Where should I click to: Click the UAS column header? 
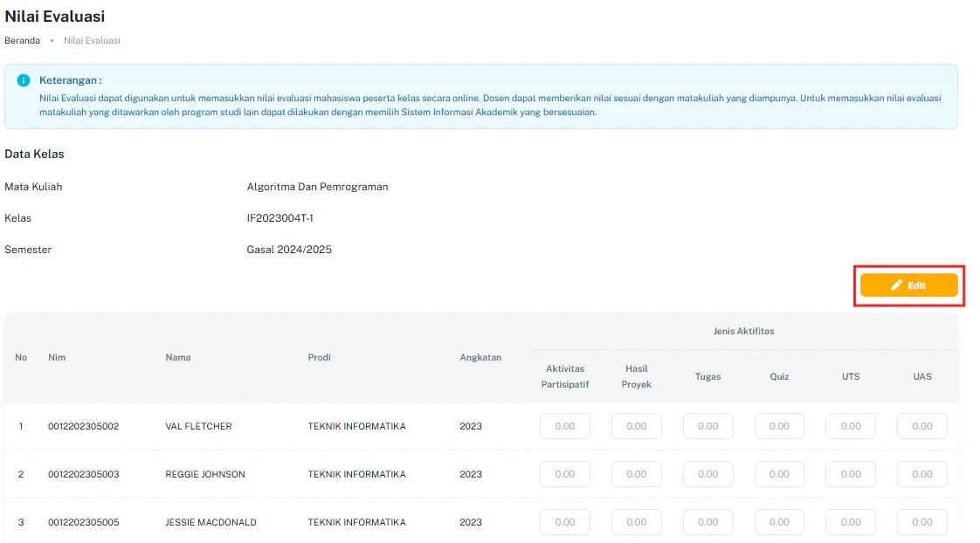[922, 376]
